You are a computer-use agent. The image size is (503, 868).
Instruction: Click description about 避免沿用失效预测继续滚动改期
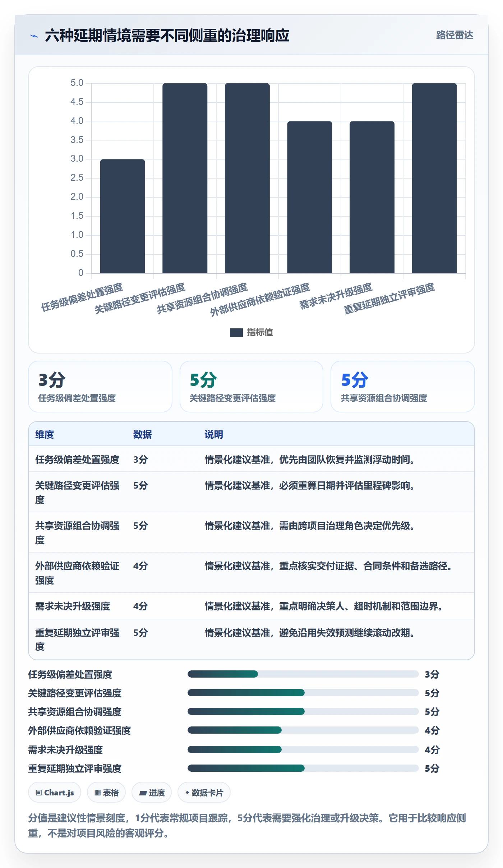click(310, 632)
